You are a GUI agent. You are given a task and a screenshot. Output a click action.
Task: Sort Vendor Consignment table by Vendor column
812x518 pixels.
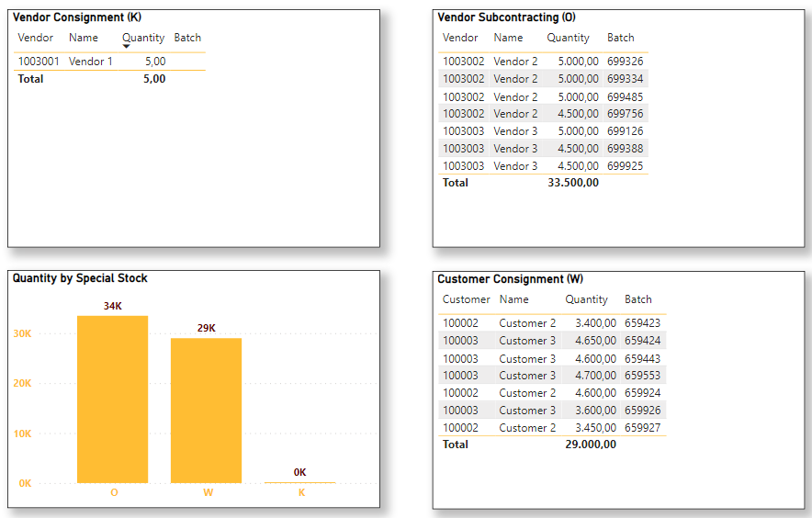36,38
